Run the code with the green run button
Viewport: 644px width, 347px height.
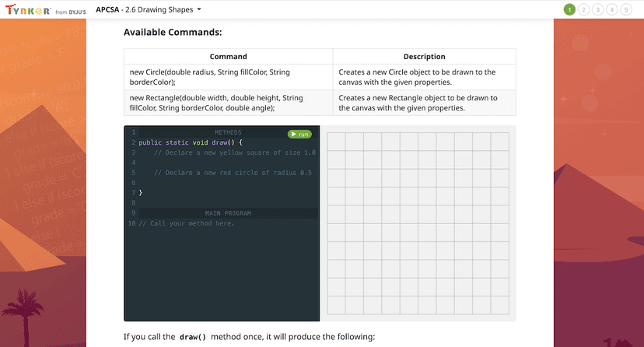click(299, 135)
